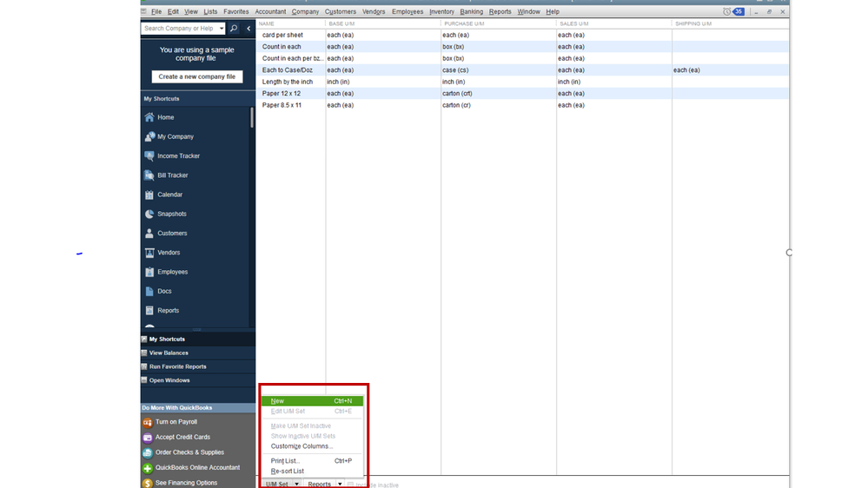Open the Accountant menu
The image size is (868, 488).
270,11
